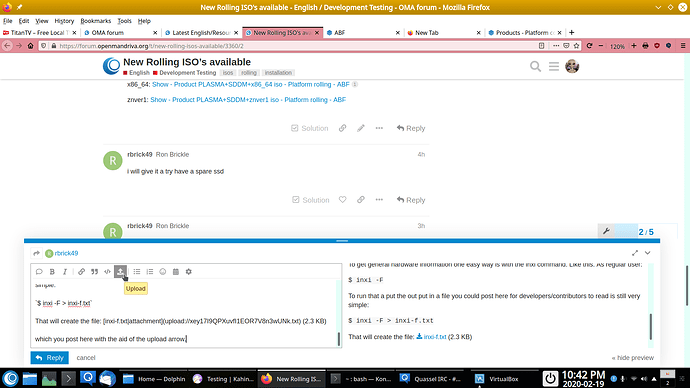Click the reply-to arrow icon in composer
Viewport: 690px width, 388px height.
click(x=37, y=253)
